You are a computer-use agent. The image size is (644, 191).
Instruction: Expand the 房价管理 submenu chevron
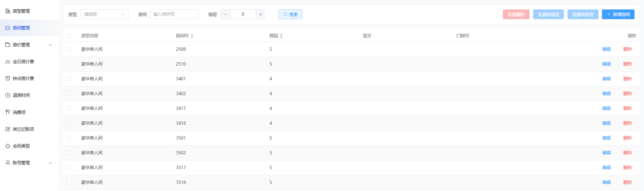51,45
